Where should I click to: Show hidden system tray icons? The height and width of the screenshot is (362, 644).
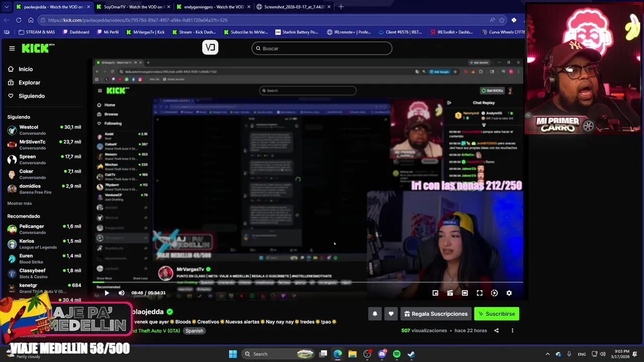click(x=547, y=354)
